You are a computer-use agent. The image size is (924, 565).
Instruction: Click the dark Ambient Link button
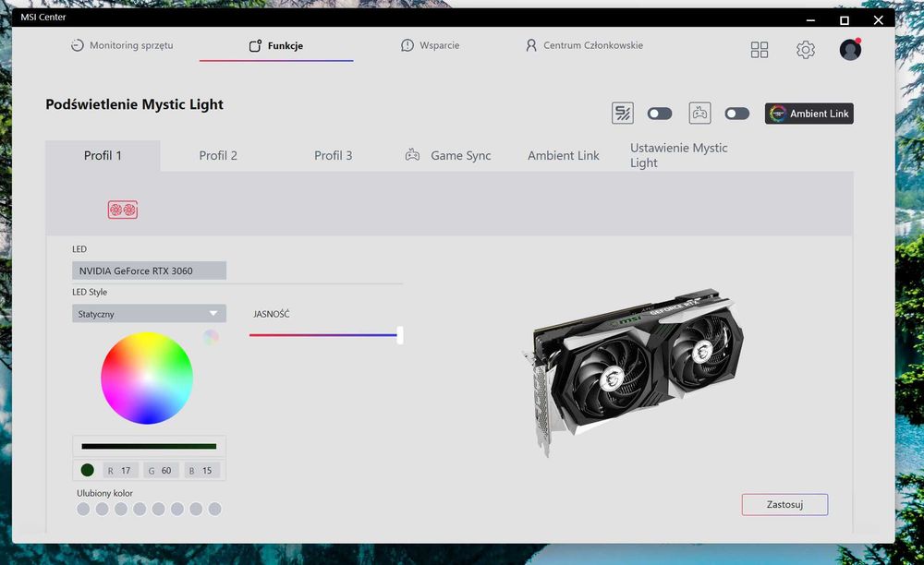click(809, 114)
